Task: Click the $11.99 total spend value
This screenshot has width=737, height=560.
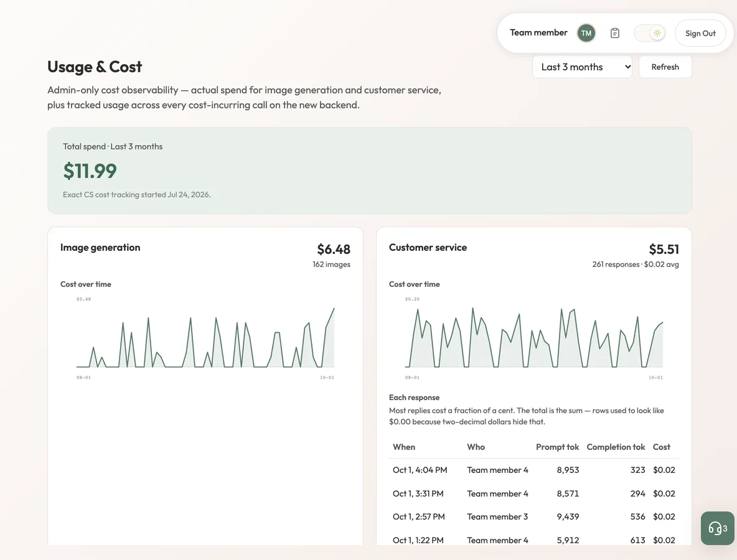Action: point(90,170)
